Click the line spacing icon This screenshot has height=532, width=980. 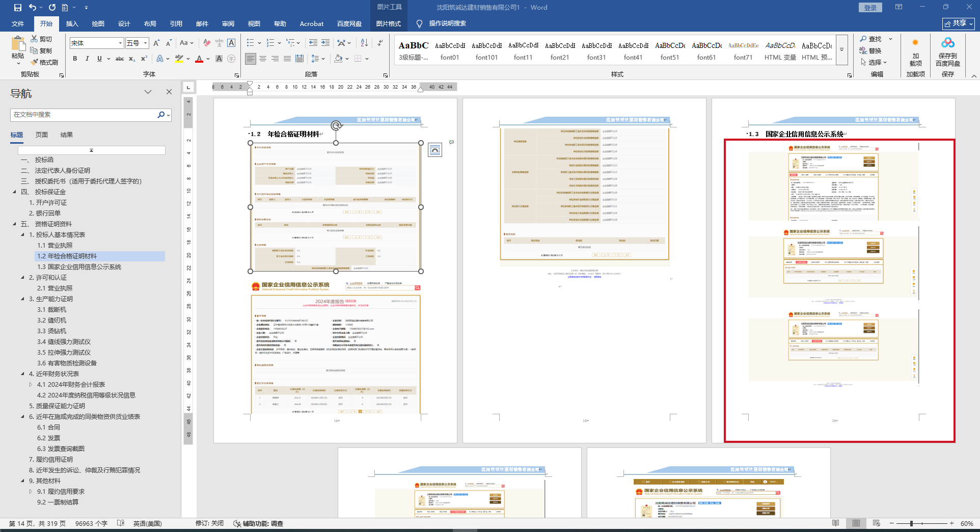pyautogui.click(x=315, y=59)
